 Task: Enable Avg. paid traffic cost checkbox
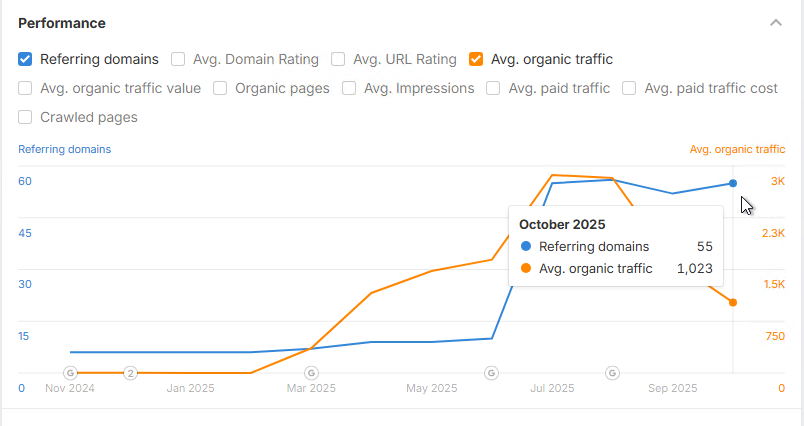click(x=629, y=88)
